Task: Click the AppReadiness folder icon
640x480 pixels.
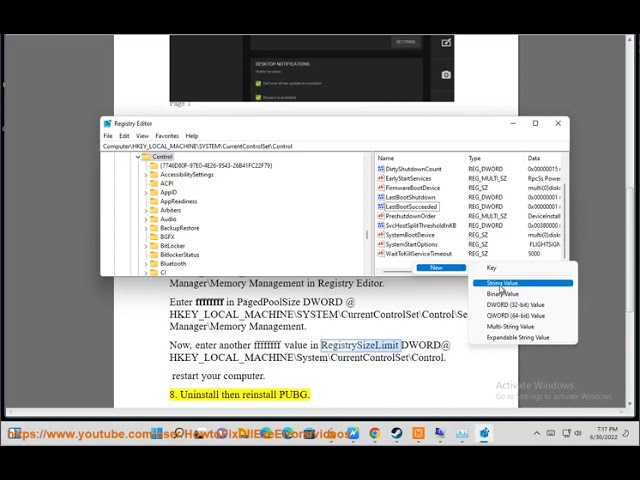Action: pos(154,201)
